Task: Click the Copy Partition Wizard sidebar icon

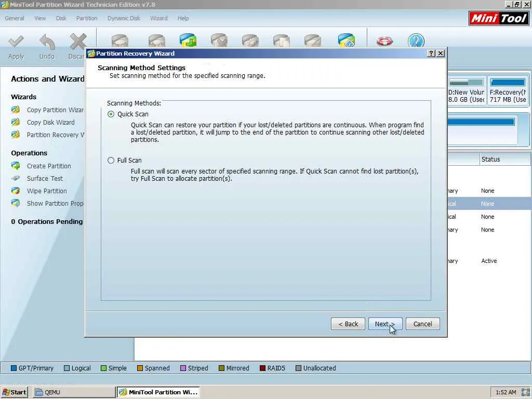Action: [16, 110]
